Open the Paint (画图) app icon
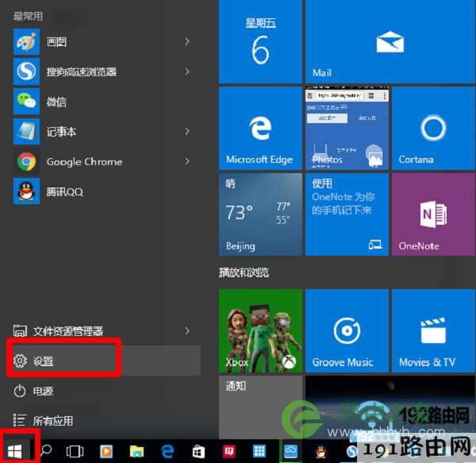This screenshot has height=463, width=476. [26, 41]
